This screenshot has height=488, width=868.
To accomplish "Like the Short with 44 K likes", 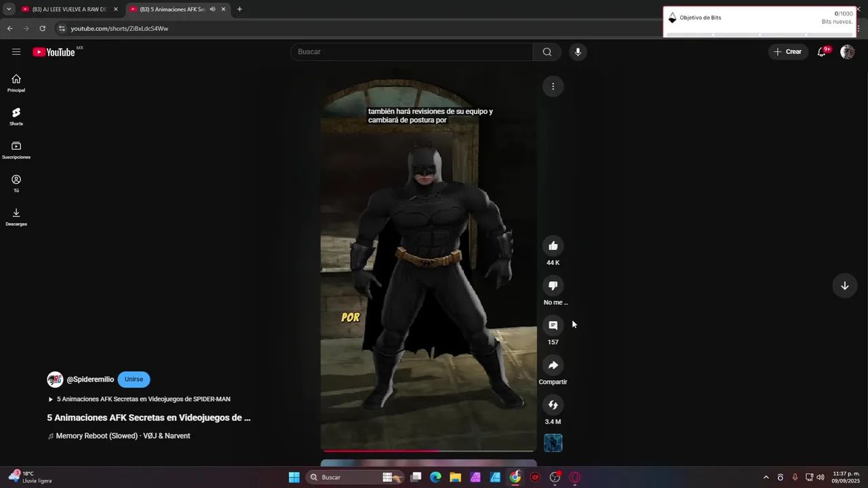I will 553,246.
